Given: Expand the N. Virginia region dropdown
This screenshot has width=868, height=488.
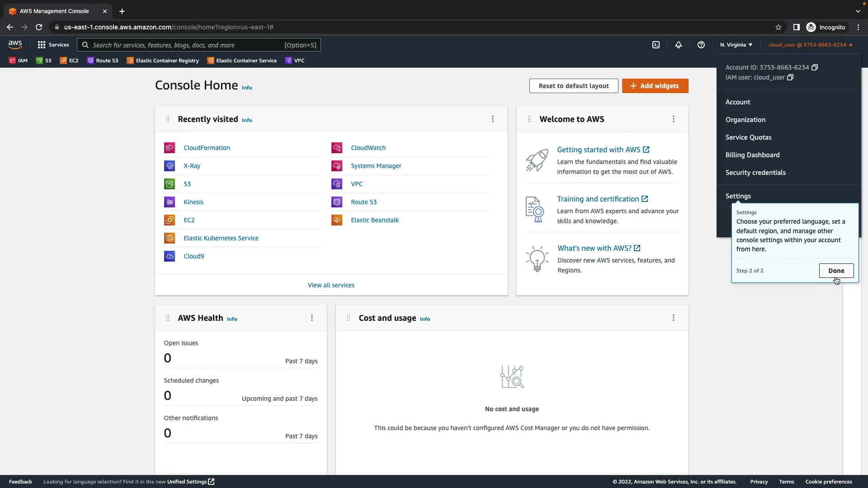Looking at the screenshot, I should click(736, 45).
